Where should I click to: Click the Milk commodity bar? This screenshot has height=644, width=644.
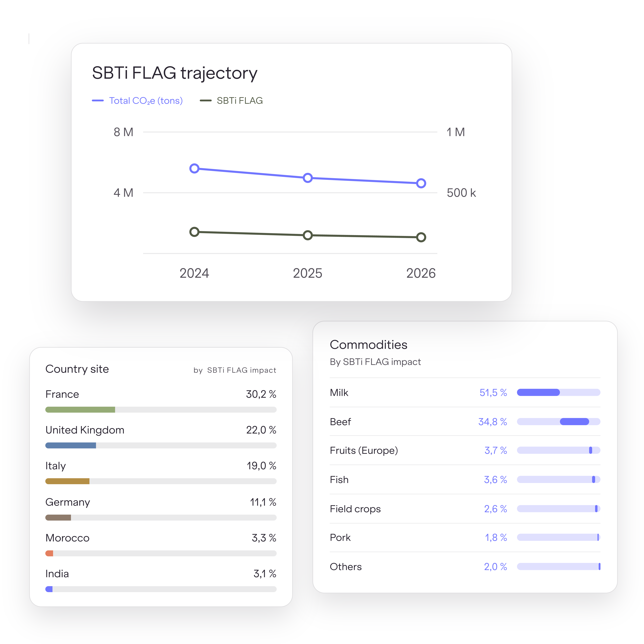click(x=559, y=392)
